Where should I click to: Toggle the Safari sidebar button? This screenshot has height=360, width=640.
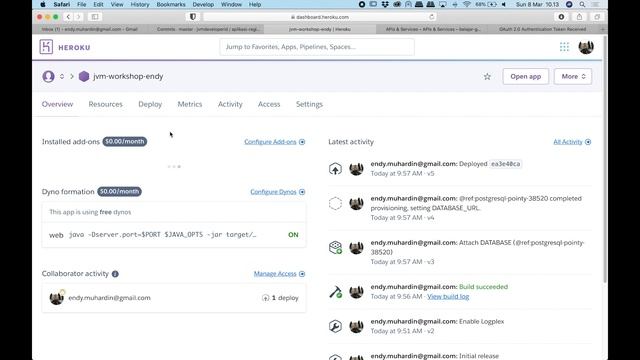(x=95, y=17)
